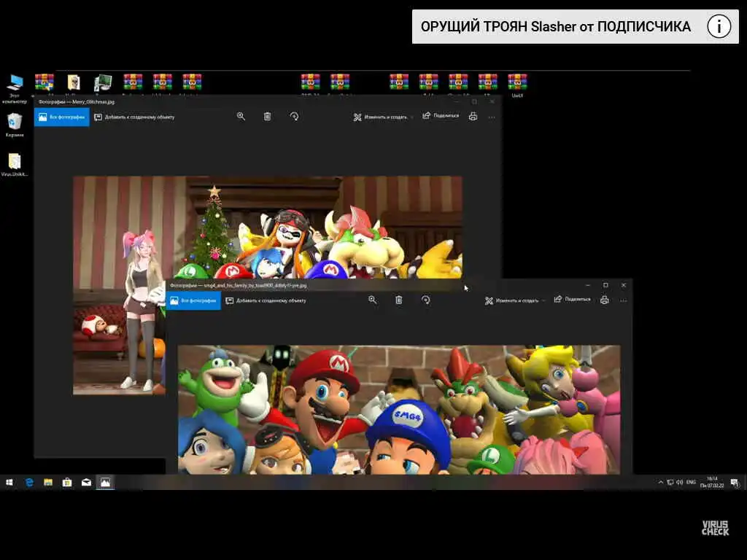The image size is (747, 560).
Task: Go to 'Все фотографии' in Merry_Glitchmas window
Action: coord(61,117)
